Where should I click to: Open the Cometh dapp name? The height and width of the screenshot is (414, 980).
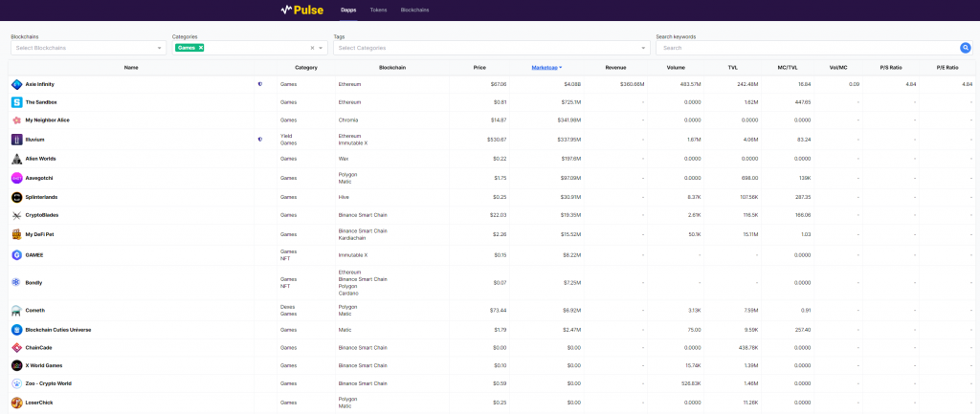pos(35,311)
